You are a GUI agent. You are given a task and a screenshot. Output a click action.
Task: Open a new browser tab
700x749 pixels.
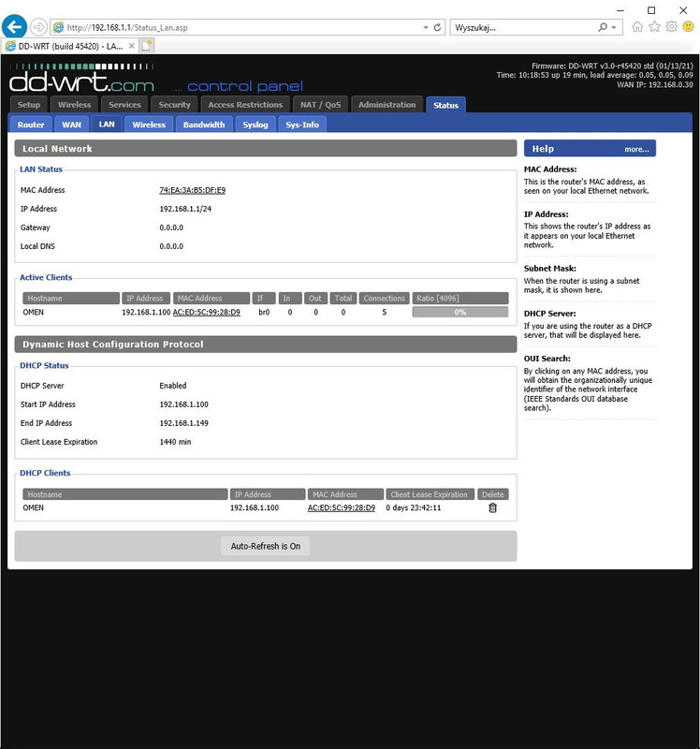(147, 46)
